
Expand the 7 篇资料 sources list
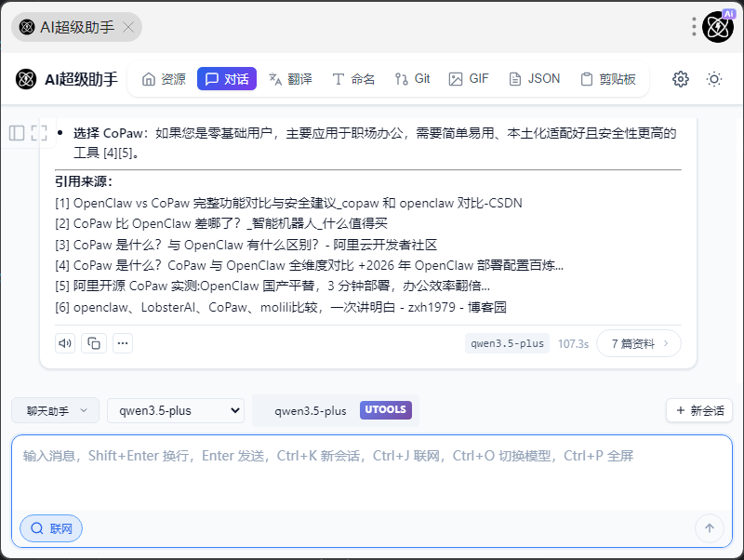point(639,343)
